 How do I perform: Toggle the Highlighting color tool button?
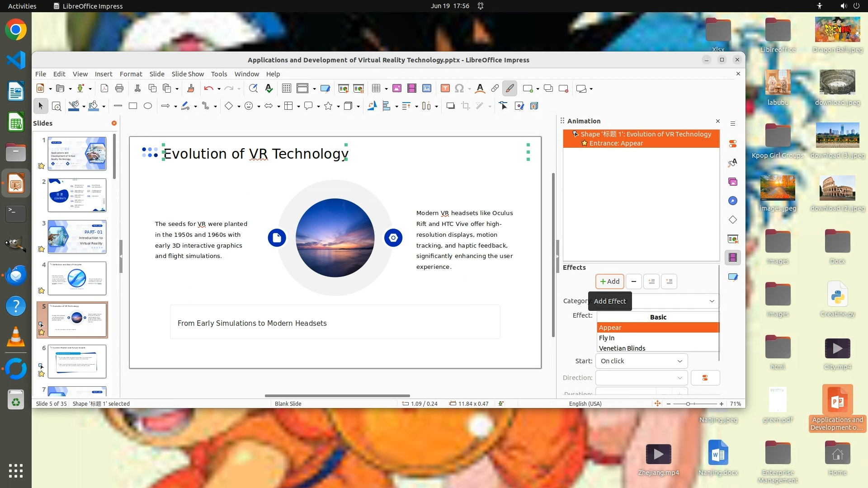(509, 89)
